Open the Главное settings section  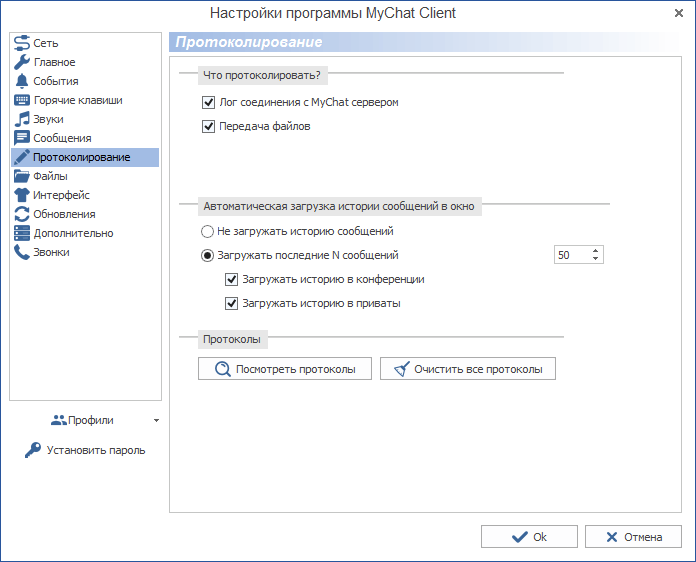pos(85,62)
